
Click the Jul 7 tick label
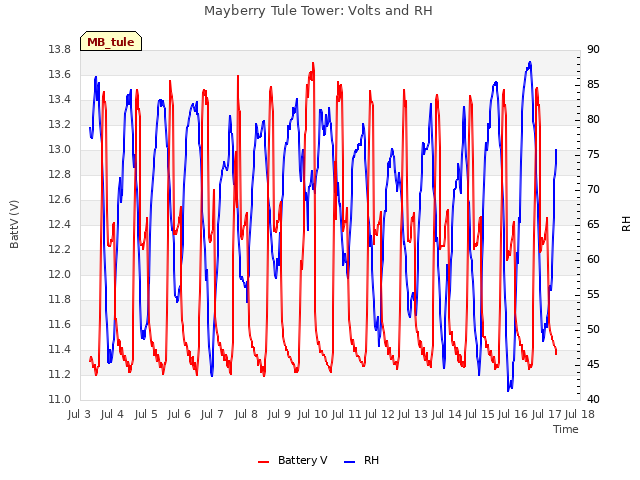pos(212,414)
